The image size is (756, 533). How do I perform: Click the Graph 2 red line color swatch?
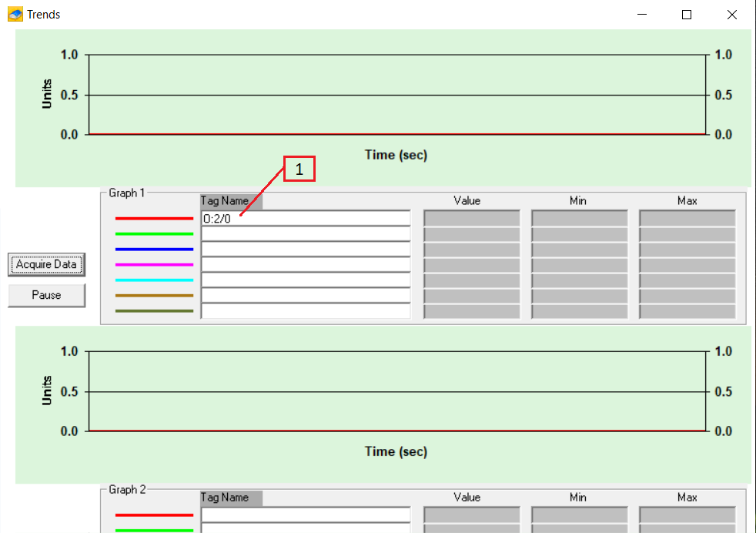[x=154, y=515]
